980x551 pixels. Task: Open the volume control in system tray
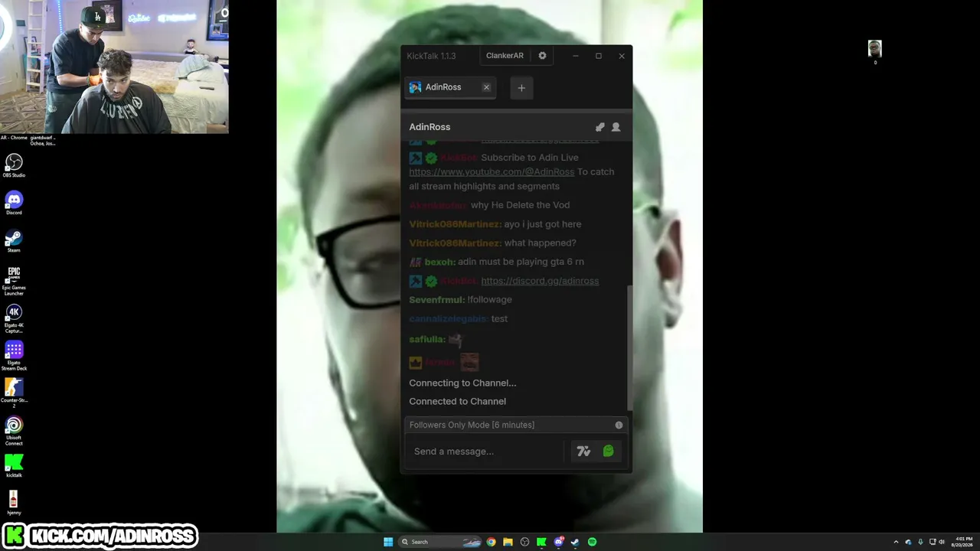941,542
